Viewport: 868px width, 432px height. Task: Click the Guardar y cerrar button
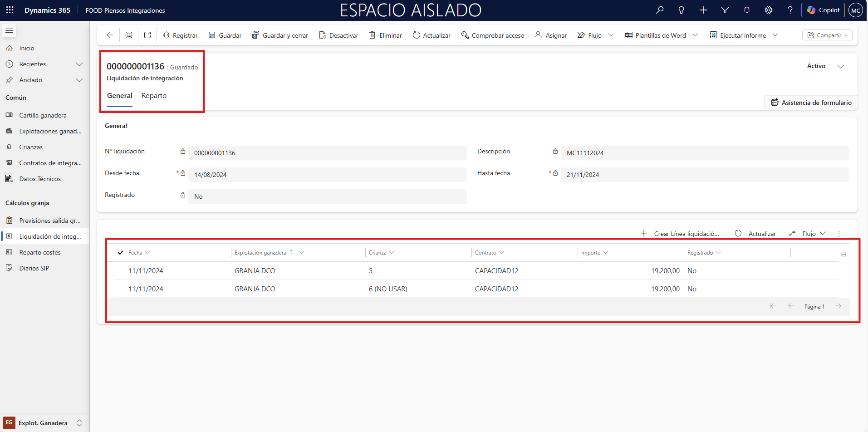tap(280, 35)
